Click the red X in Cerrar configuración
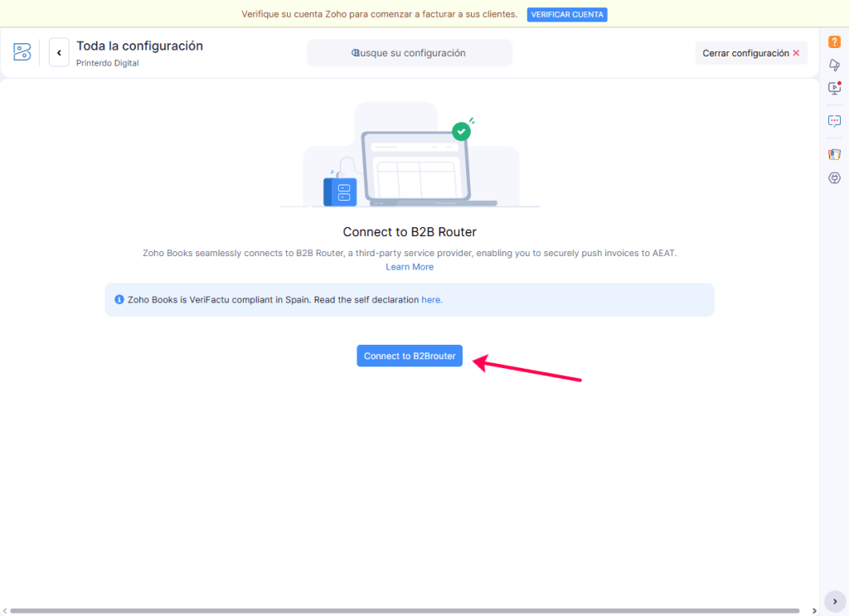 (796, 53)
